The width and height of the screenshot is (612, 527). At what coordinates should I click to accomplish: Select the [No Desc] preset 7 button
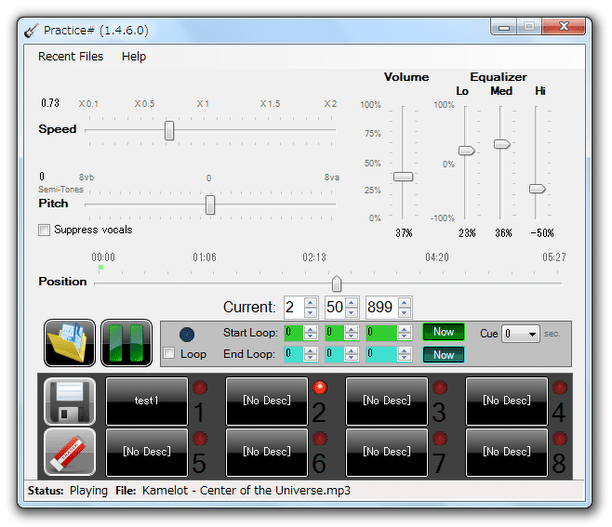tap(387, 452)
